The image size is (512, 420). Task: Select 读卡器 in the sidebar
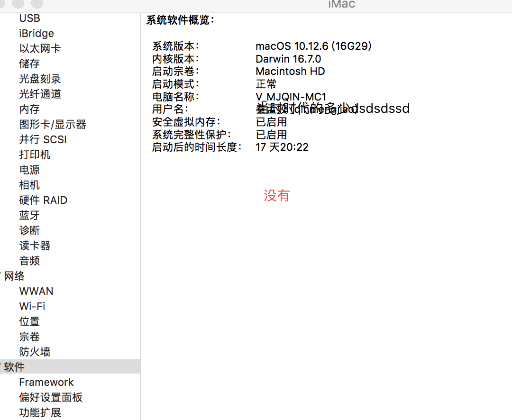[35, 246]
